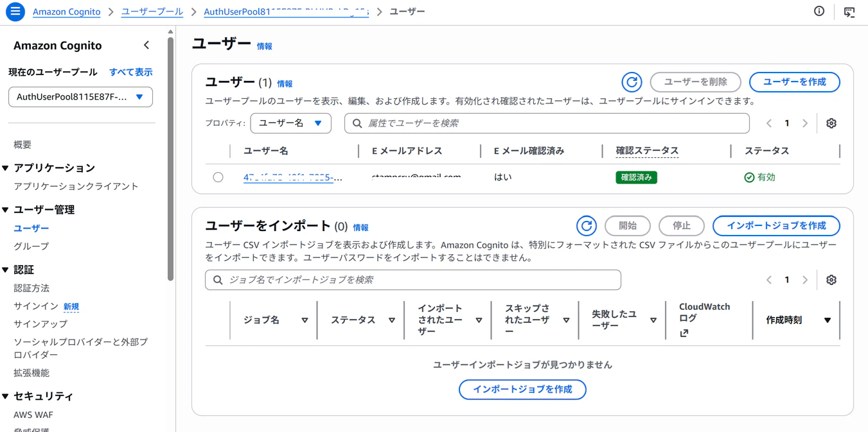
Task: Refresh the import jobs list
Action: [586, 226]
